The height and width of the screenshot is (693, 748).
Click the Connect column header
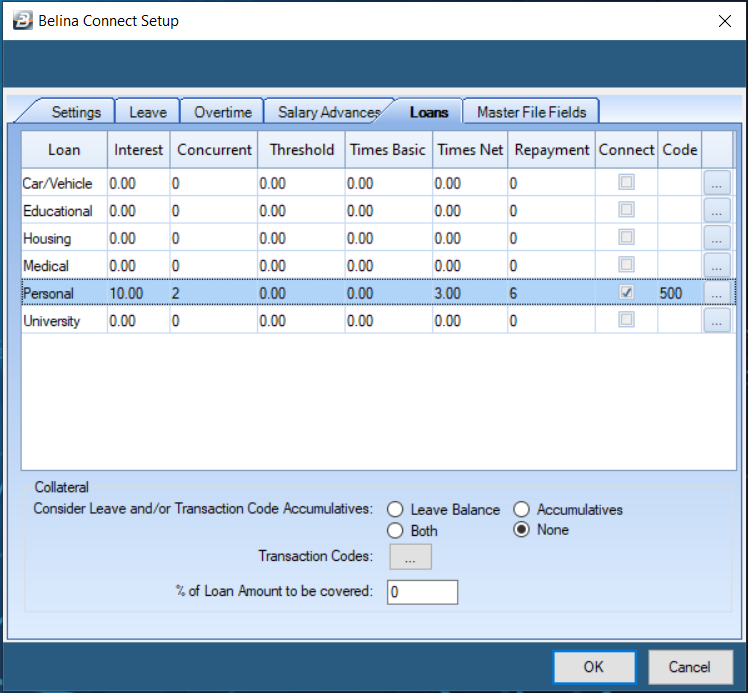click(626, 150)
